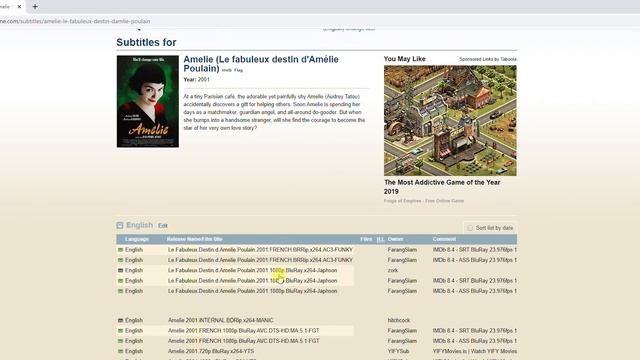Open owner profile YIFYSub
640x360 pixels.
coord(398,351)
